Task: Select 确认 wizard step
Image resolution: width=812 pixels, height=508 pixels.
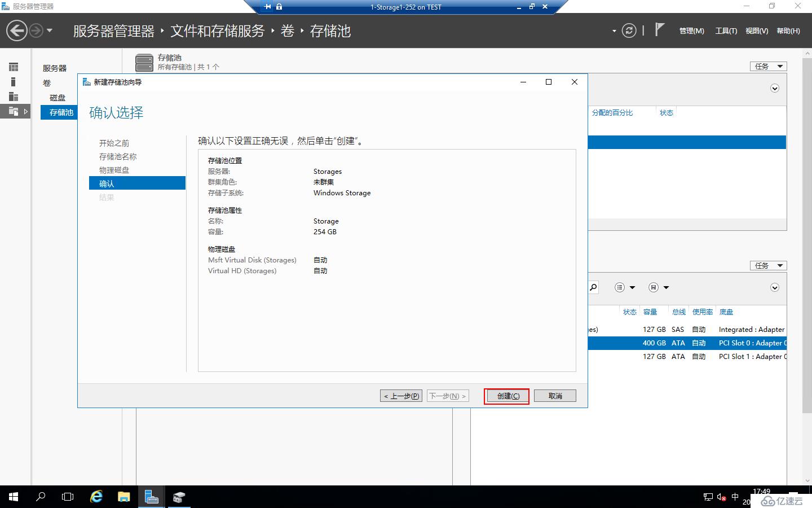Action: (x=137, y=183)
